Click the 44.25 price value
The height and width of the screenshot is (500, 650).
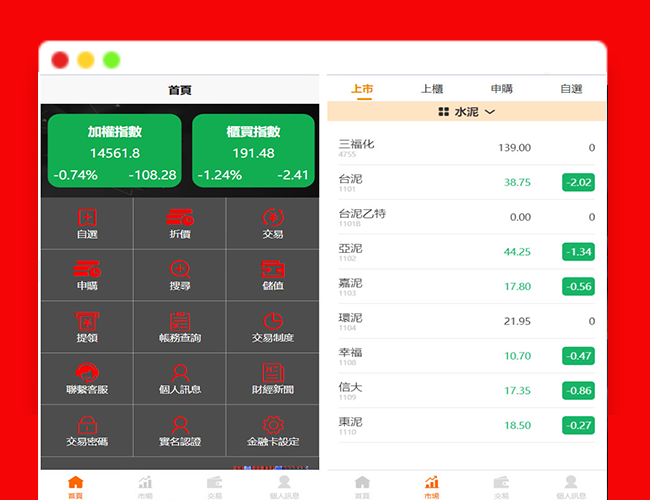tap(517, 252)
